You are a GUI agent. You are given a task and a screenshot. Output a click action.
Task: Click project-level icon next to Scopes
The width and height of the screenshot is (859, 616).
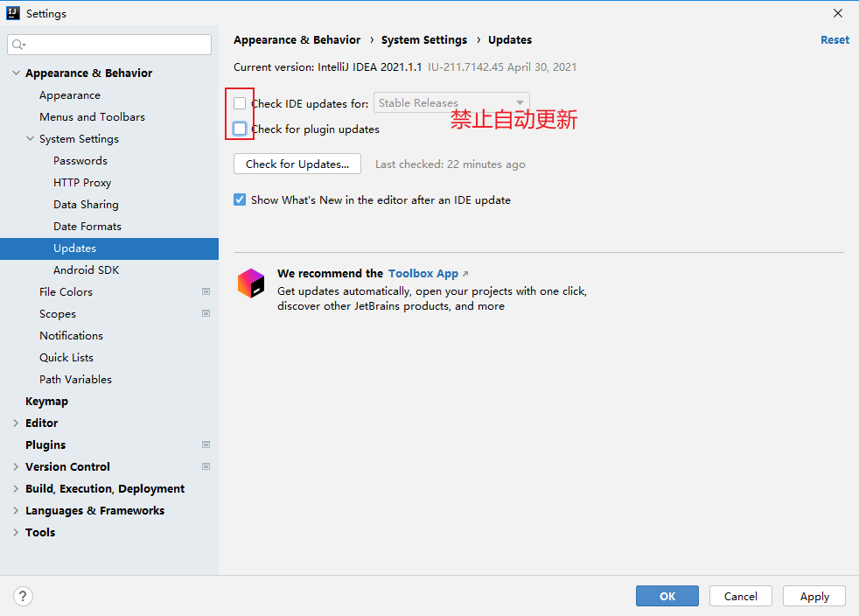click(x=206, y=313)
